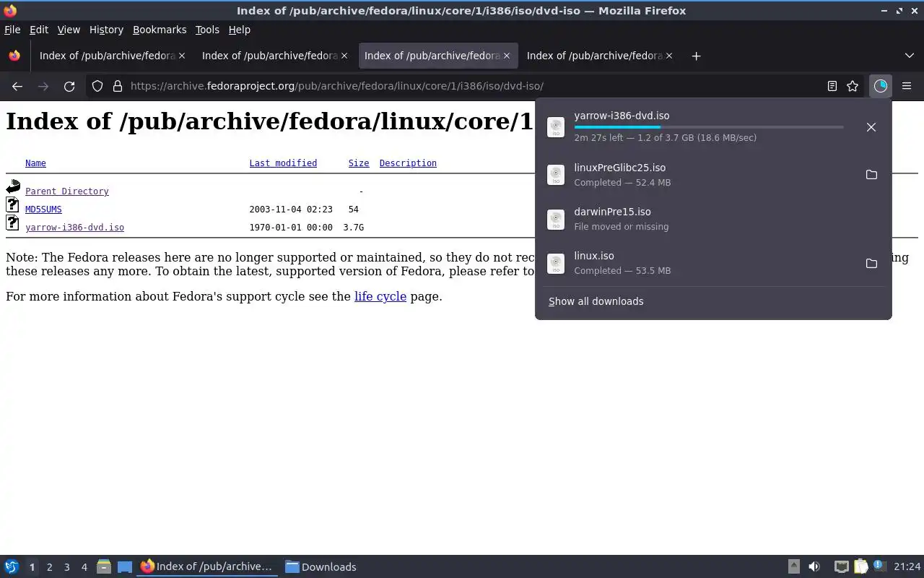Bookmark this page with the star icon
The width and height of the screenshot is (924, 578).
tap(853, 86)
